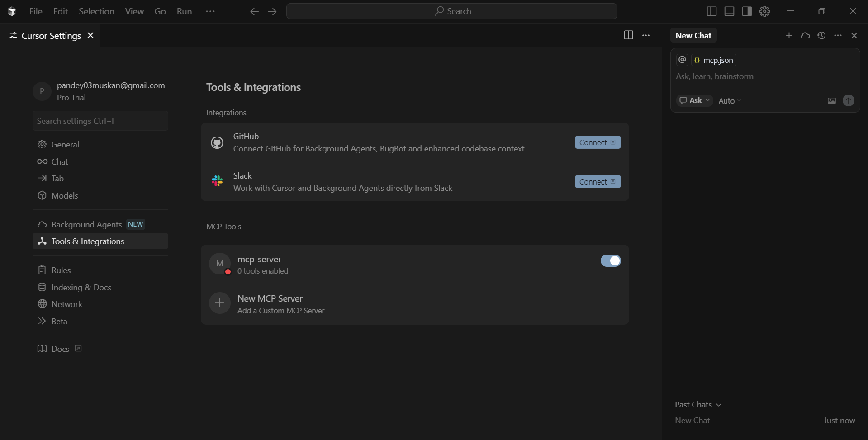Open the Selection menu

click(96, 11)
